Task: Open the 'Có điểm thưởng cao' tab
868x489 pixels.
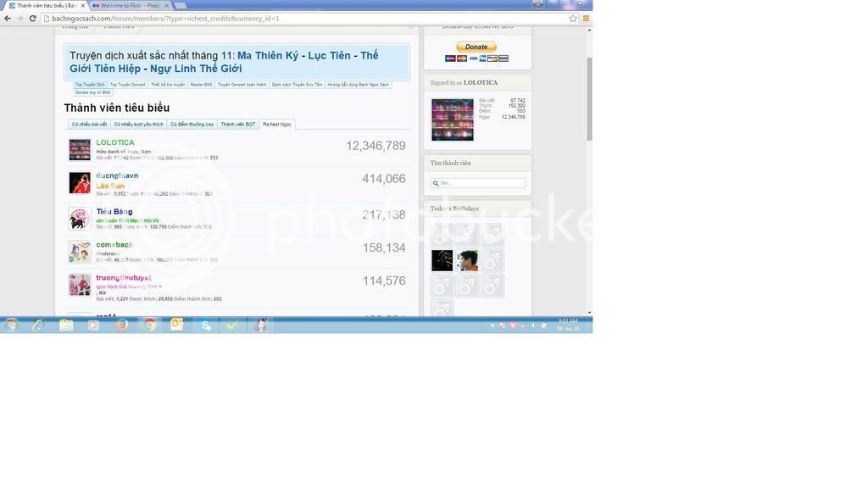Action: [x=192, y=125]
